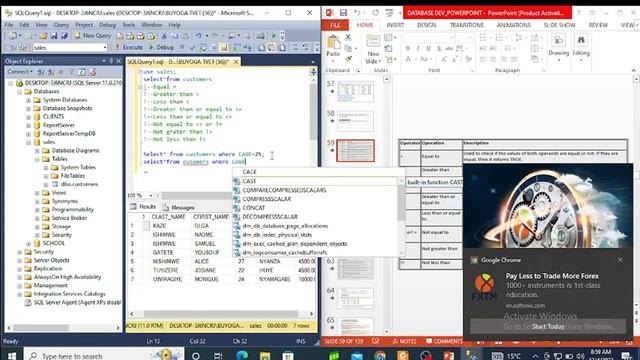This screenshot has height=360, width=640.
Task: Select slide 57 thumbnail
Action: (x=355, y=91)
